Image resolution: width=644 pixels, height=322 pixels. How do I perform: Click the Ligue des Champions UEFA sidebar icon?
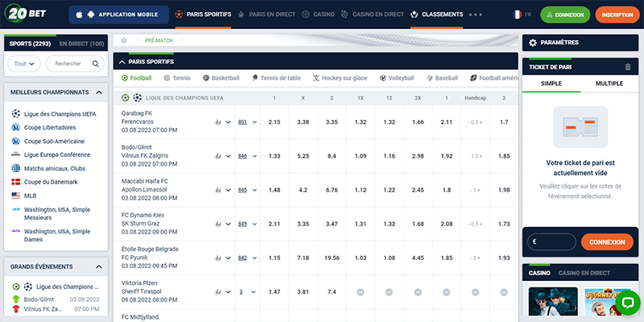[x=15, y=114]
